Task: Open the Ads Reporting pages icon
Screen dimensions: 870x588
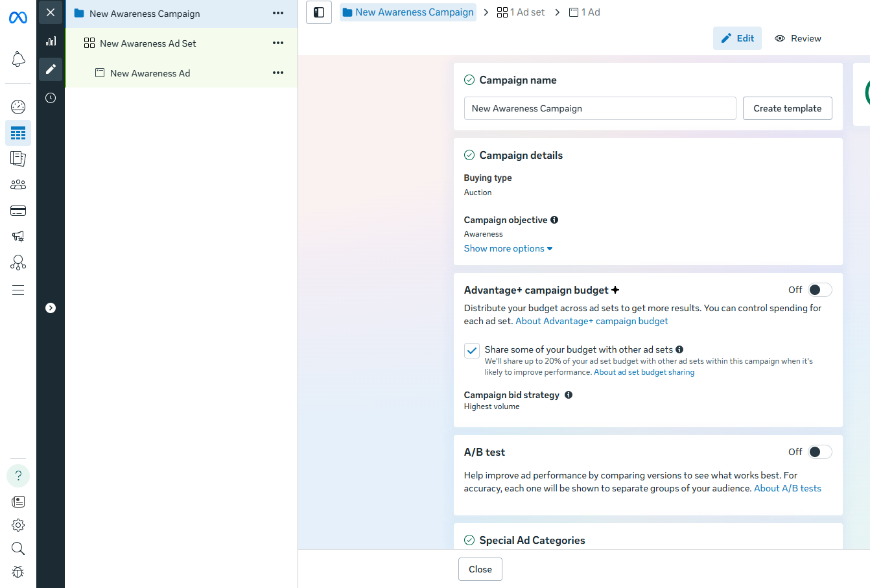Action: 18,158
